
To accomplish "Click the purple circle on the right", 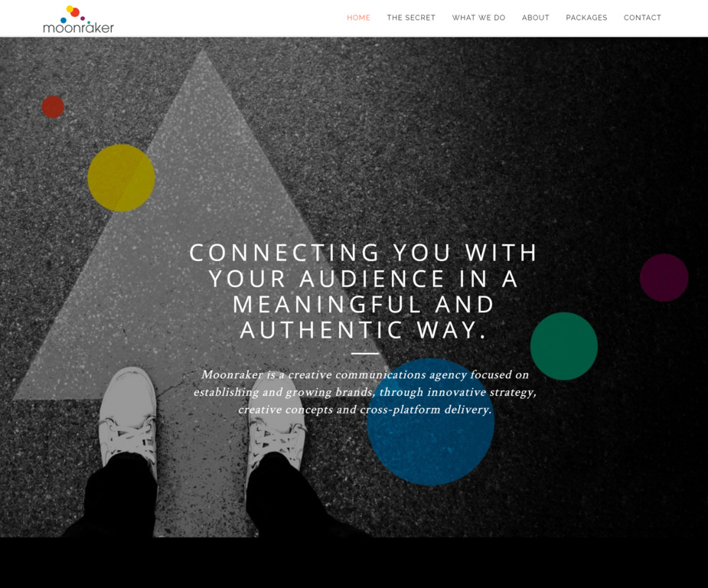I will [x=664, y=277].
